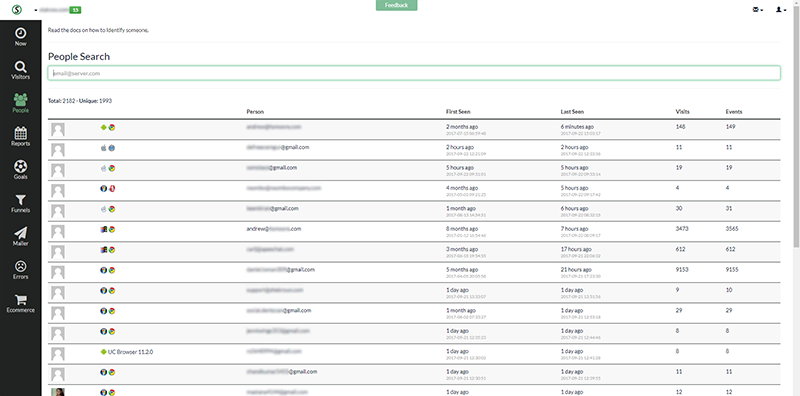Viewport: 800px width, 396px height.
Task: Open the Goals section
Action: pos(20,170)
